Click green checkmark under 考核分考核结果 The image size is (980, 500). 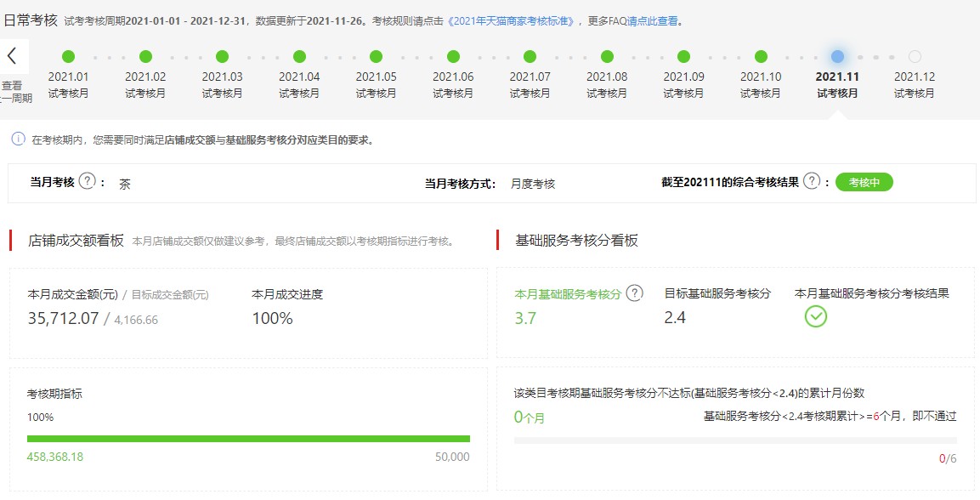point(816,317)
